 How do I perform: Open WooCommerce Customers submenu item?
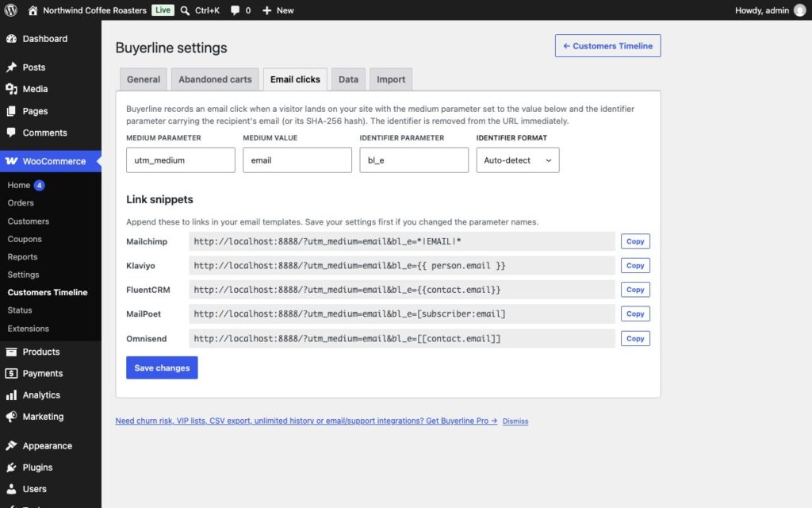click(x=29, y=221)
